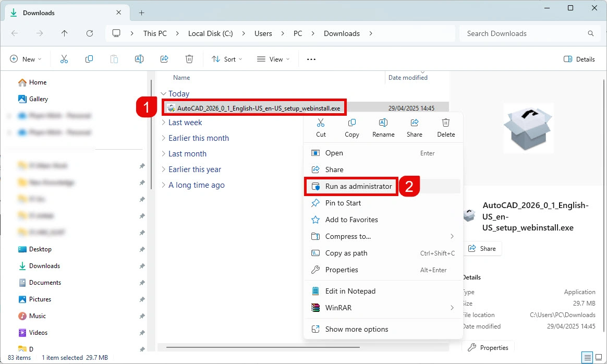Click This PC in the address bar
Viewport: 607px width, 364px height.
(155, 33)
